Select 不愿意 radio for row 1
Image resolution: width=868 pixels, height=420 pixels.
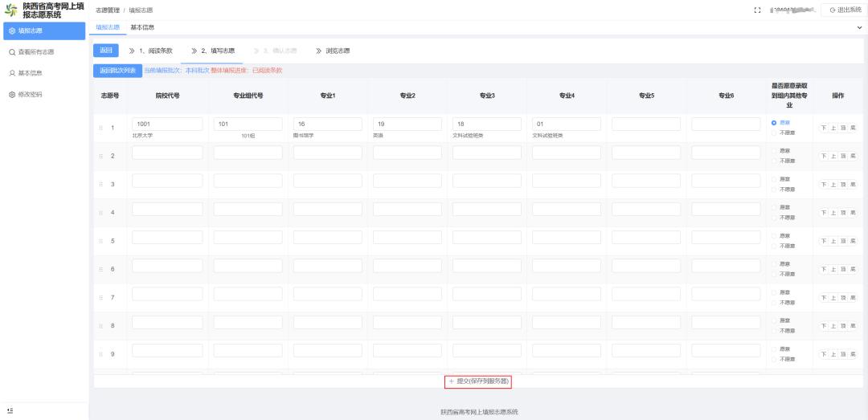tap(774, 133)
